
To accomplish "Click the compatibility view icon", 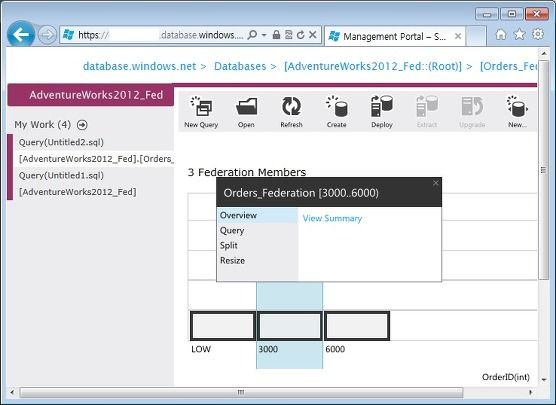I will point(289,35).
